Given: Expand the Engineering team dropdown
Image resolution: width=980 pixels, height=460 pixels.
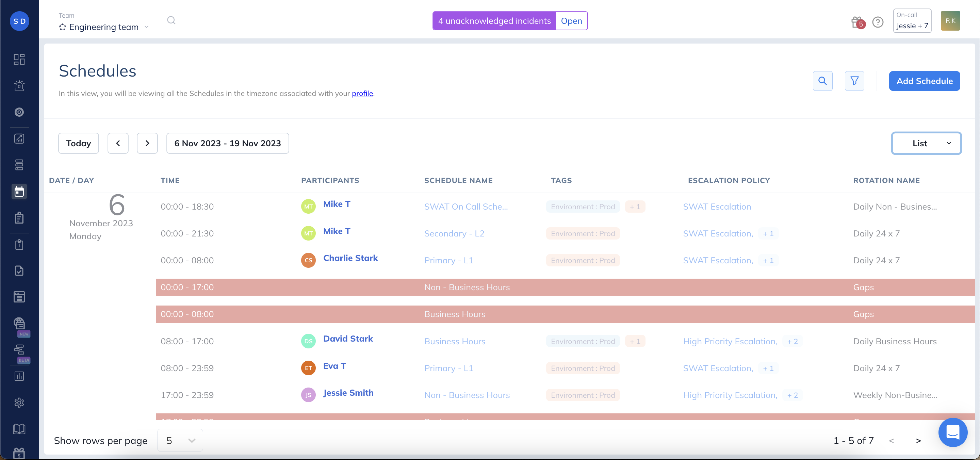Looking at the screenshot, I should pos(103,27).
